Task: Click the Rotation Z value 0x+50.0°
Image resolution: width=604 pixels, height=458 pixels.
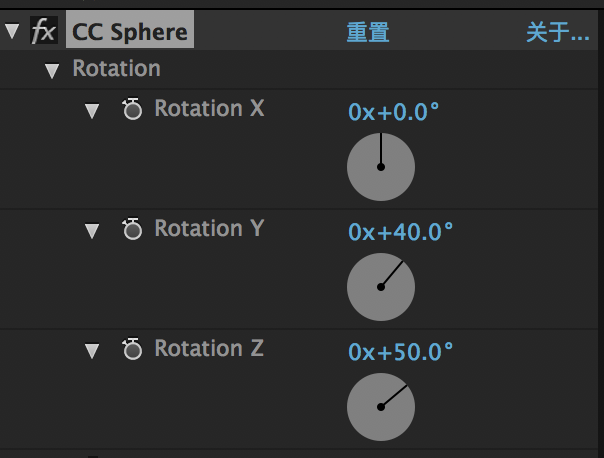Action: pos(400,352)
